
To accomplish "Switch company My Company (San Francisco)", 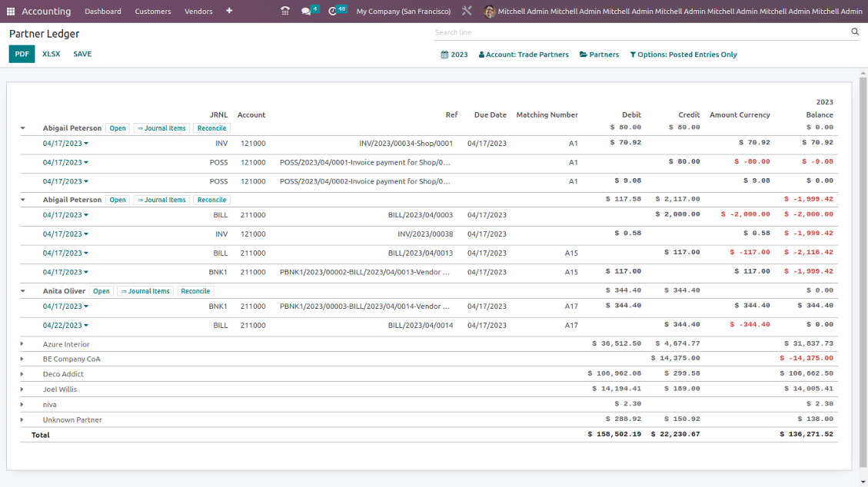I will (404, 11).
